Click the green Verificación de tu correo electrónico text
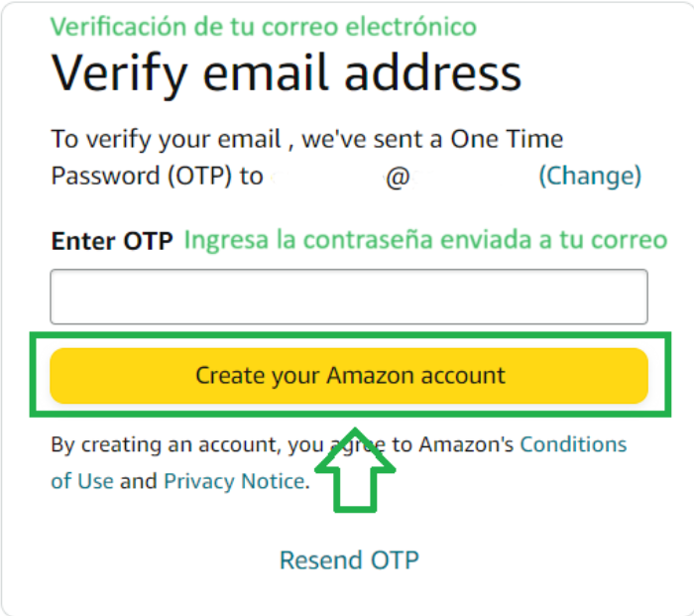 click(264, 26)
